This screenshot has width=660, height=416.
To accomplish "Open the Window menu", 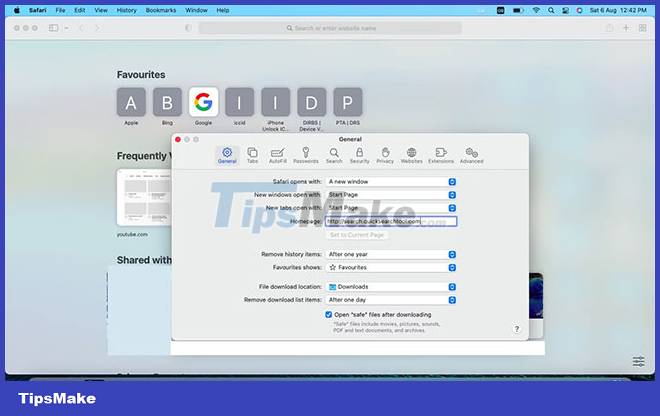I will click(196, 10).
